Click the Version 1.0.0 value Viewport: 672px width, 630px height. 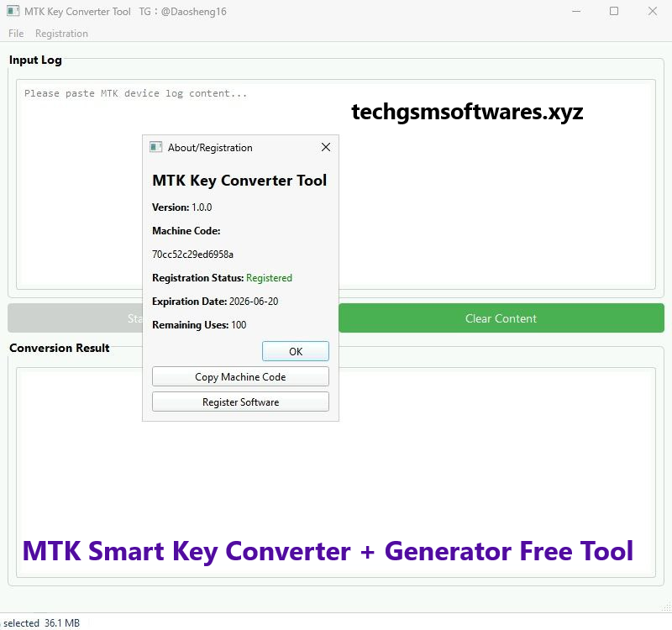tap(202, 207)
